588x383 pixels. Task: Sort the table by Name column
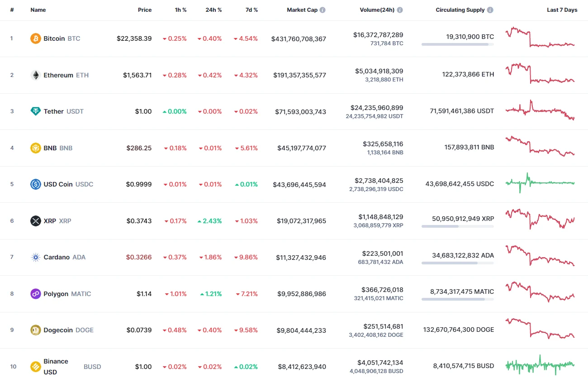[38, 10]
